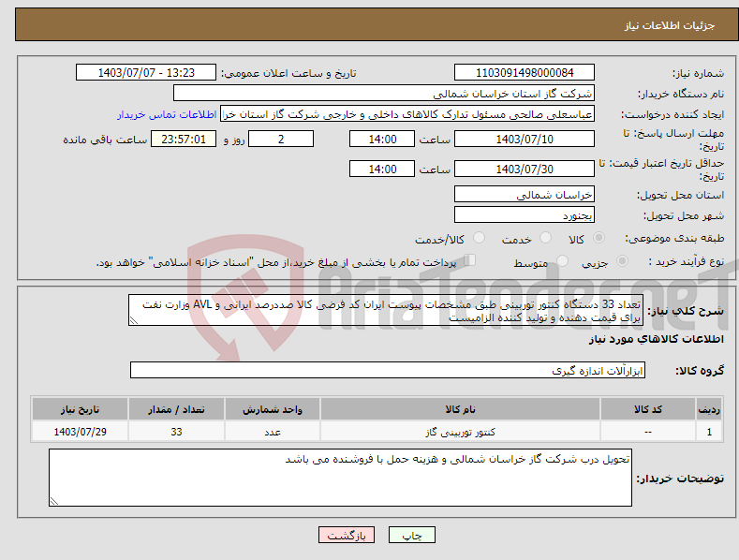The width and height of the screenshot is (739, 560).
Task: Select the کالا radio button
Action: [599, 238]
